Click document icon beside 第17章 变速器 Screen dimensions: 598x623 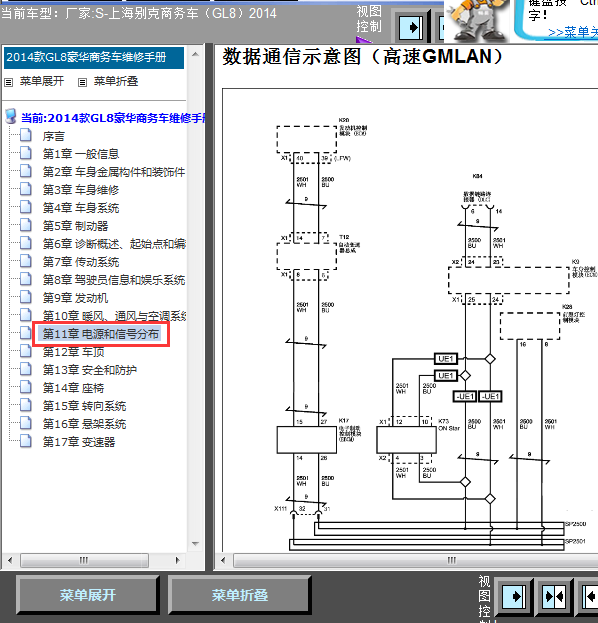point(26,441)
